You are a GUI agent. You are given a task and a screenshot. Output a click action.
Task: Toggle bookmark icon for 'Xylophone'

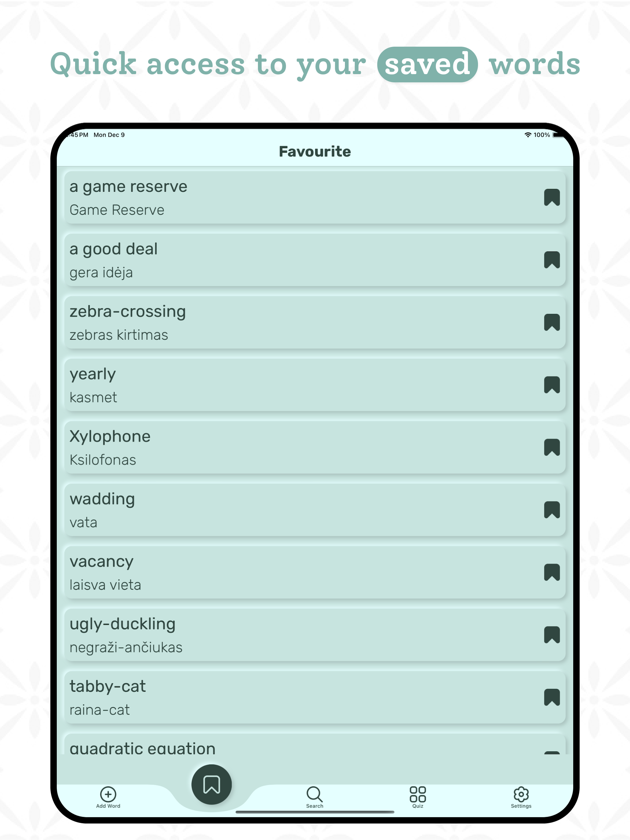coord(552,447)
